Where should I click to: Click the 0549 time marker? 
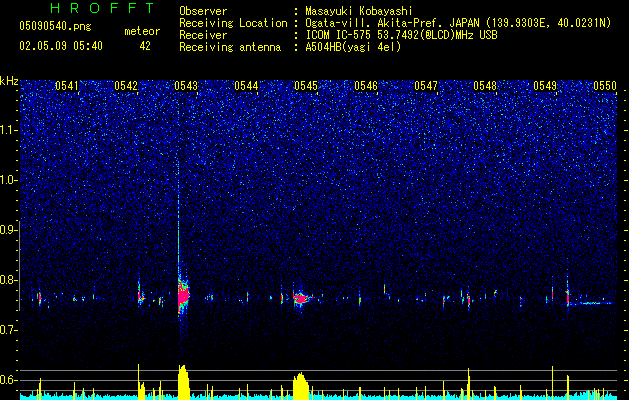[x=545, y=85]
